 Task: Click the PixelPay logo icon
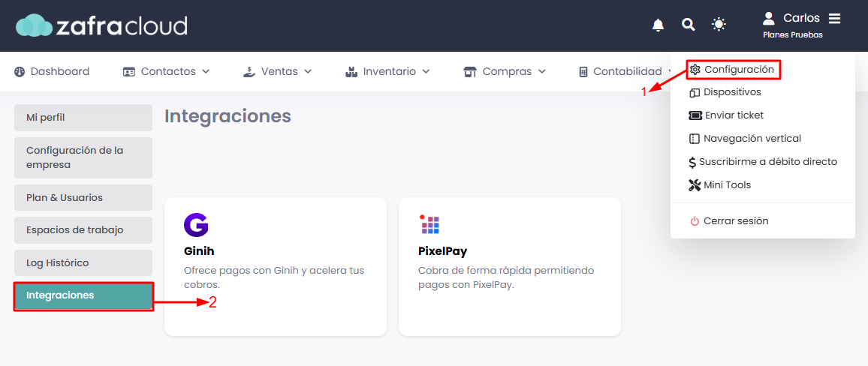430,224
